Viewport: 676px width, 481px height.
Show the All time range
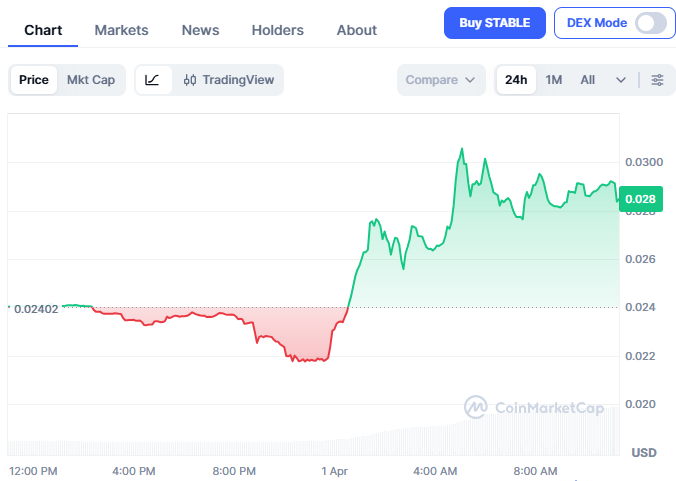(x=588, y=80)
